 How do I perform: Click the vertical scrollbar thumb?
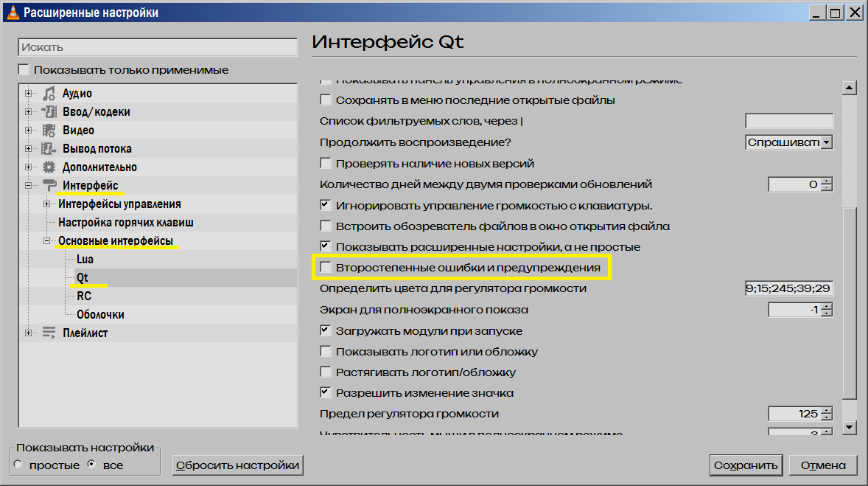pyautogui.click(x=849, y=302)
